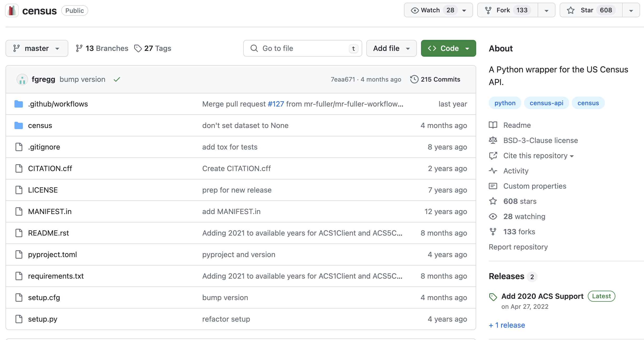Click the Custom properties icon

tap(493, 186)
